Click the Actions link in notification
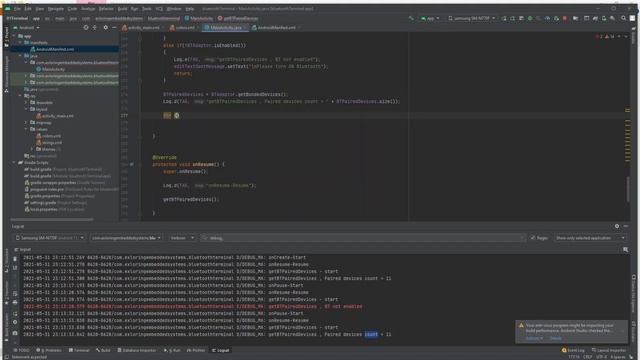This screenshot has height=360, width=640. coord(533,338)
